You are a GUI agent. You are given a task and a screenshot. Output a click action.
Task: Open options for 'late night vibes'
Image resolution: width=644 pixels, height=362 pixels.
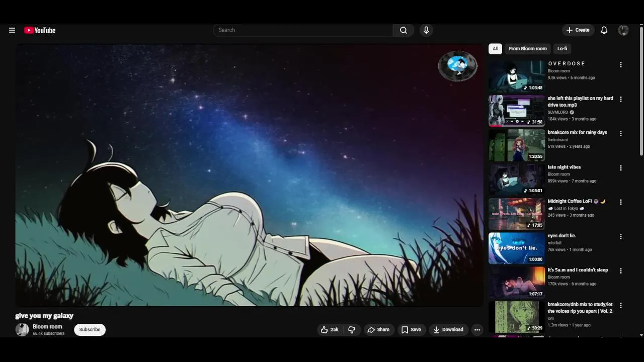click(621, 168)
